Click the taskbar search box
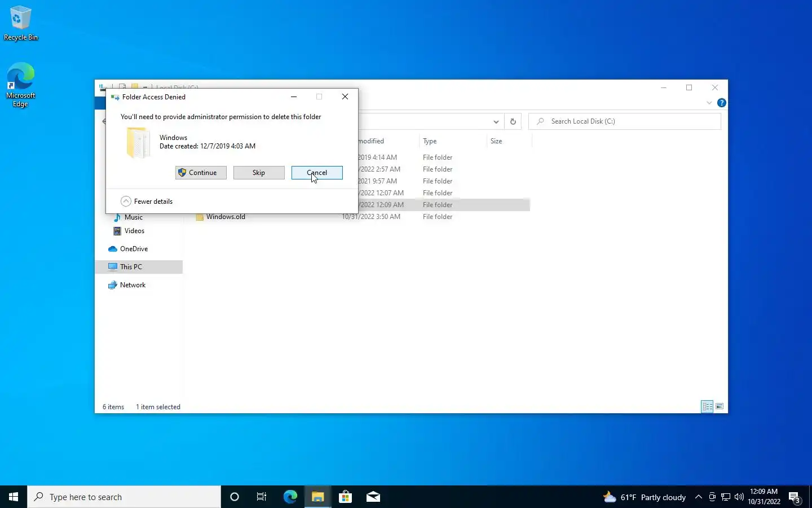This screenshot has width=812, height=508. coord(124,497)
